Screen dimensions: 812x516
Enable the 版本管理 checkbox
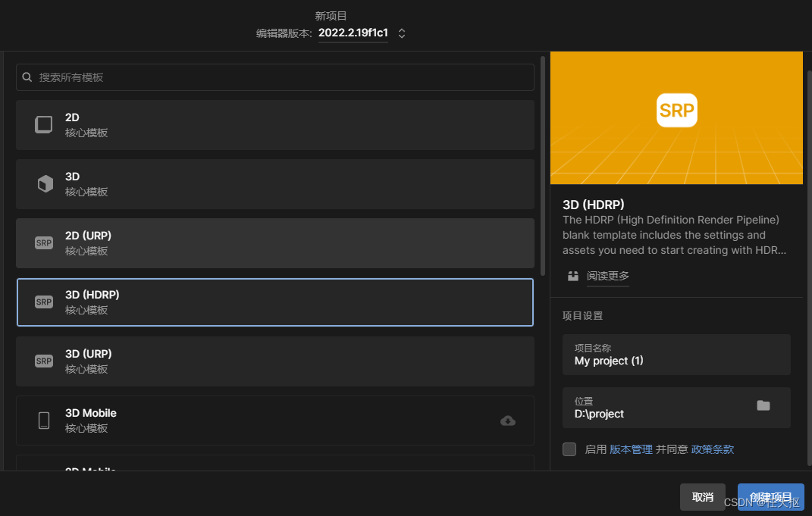569,449
